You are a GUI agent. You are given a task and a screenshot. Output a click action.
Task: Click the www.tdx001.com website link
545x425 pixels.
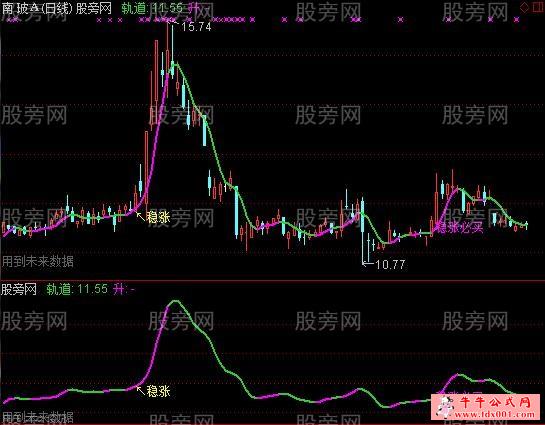[x=494, y=414]
